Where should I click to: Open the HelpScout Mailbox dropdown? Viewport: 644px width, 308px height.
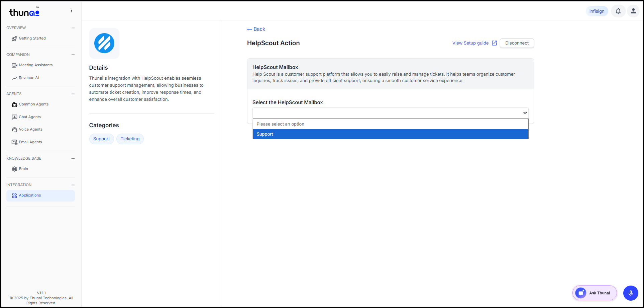coord(391,113)
